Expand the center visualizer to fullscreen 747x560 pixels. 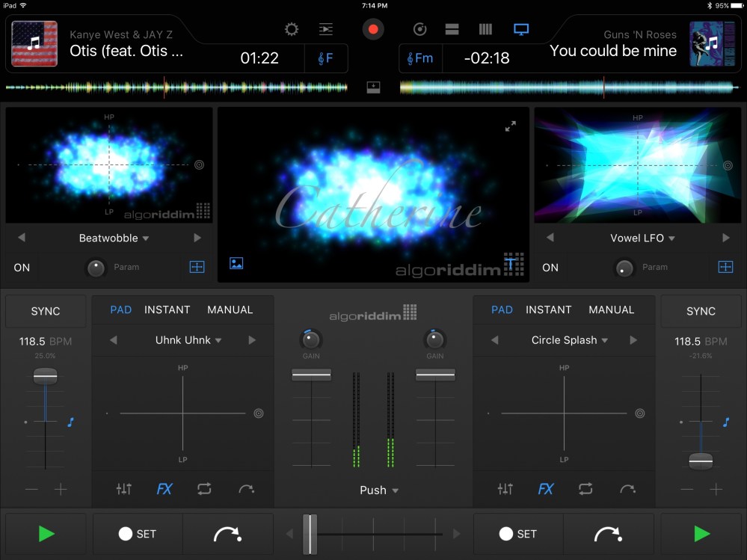tap(510, 126)
